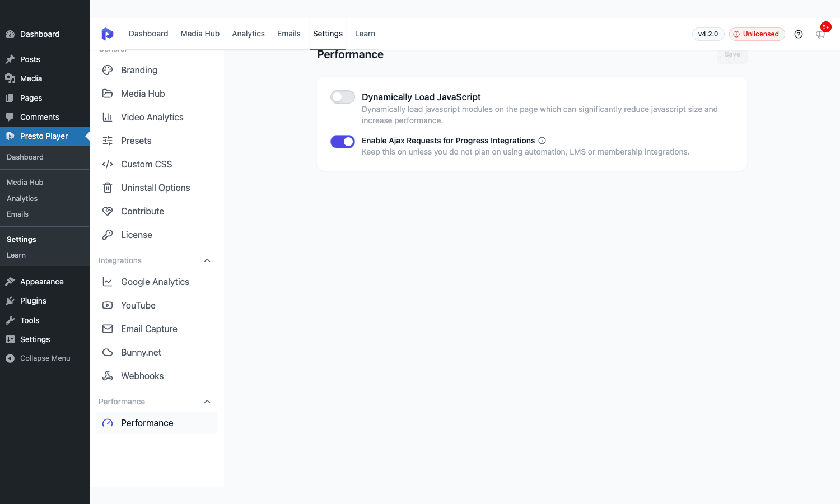
Task: Collapse the Performance section chevron
Action: tap(207, 402)
